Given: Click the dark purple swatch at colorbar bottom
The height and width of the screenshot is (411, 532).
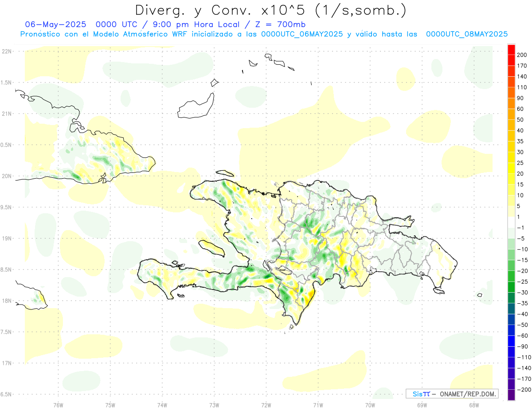Looking at the screenshot, I should pyautogui.click(x=511, y=395).
